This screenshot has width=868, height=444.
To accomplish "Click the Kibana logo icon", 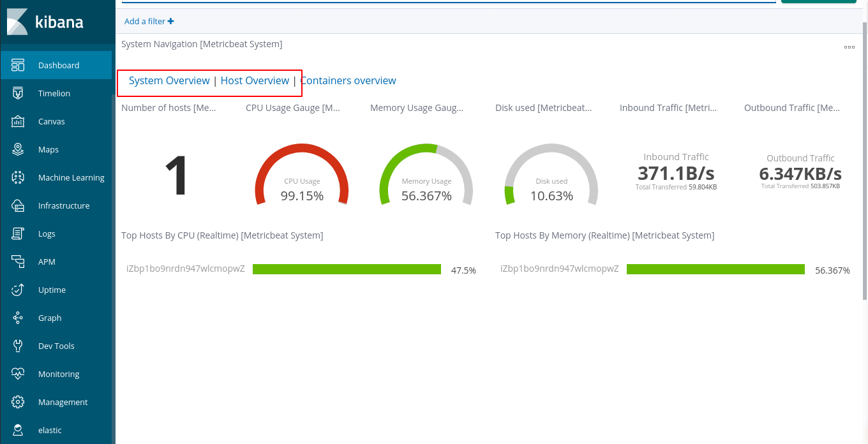I will 17,22.
